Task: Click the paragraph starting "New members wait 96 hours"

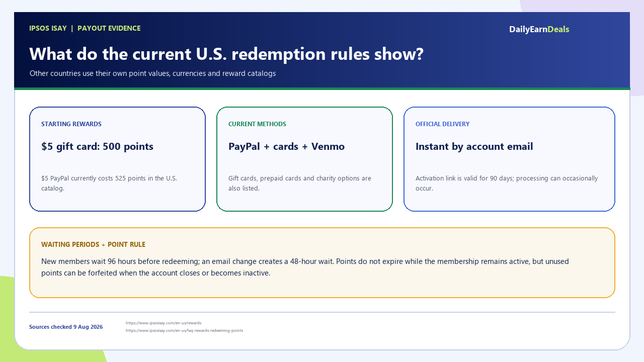Action: pos(305,267)
